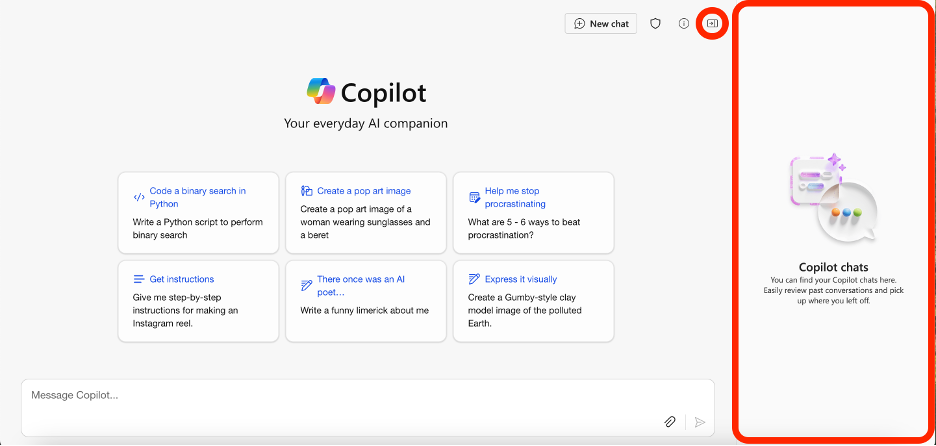Select 'Help me stop procrastinating' card
The height and width of the screenshot is (446, 936).
[x=534, y=213]
